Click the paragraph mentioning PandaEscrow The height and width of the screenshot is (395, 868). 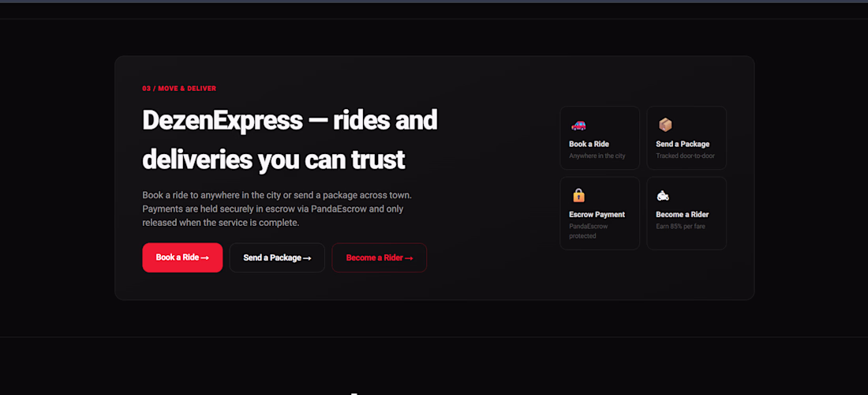[x=277, y=209]
